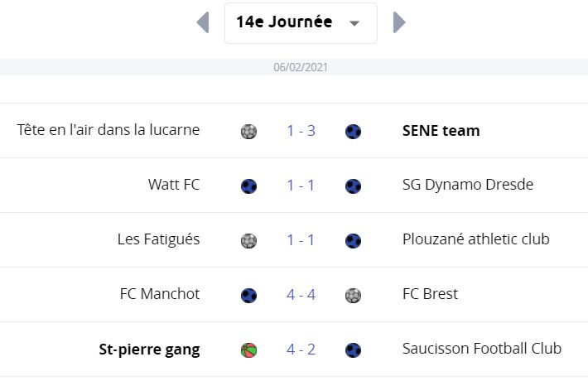Open the 4 - 2 match result

click(301, 350)
